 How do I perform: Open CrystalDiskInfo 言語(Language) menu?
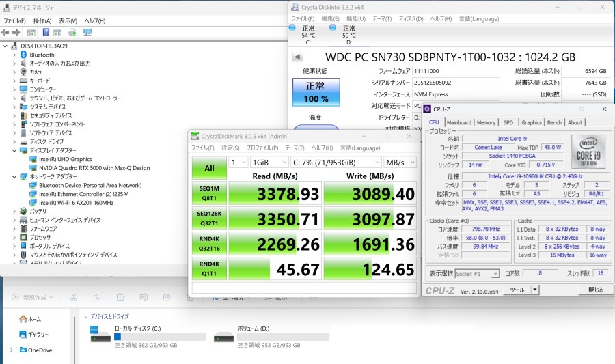(479, 19)
